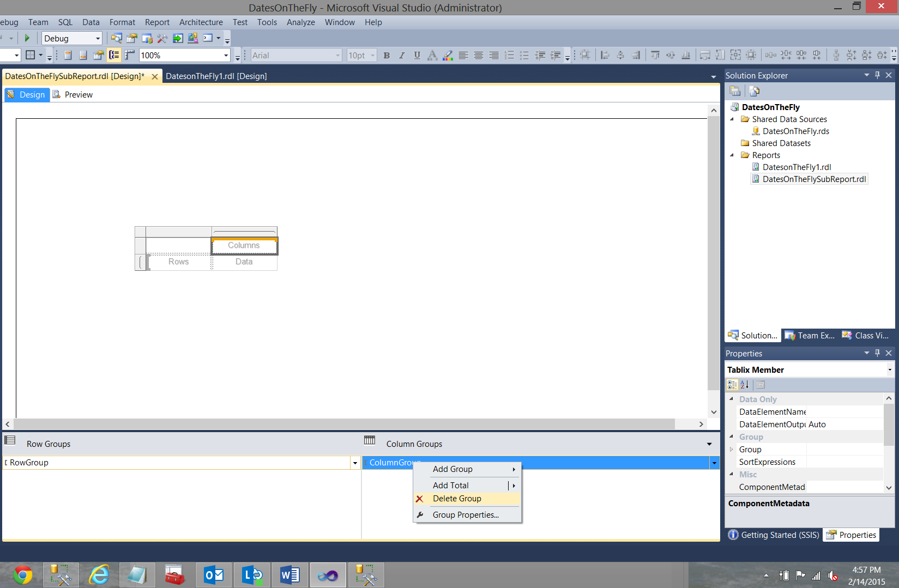Open Microsoft Word from the taskbar
Viewport: 899px width, 588px height.
pyautogui.click(x=290, y=575)
